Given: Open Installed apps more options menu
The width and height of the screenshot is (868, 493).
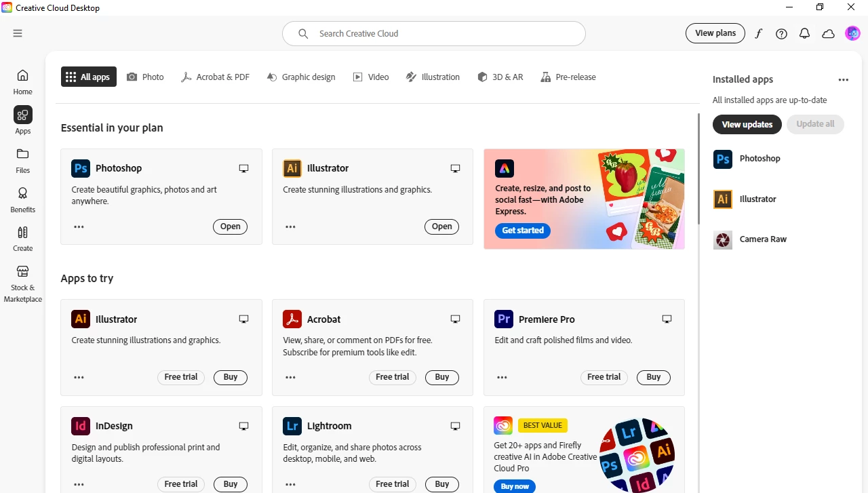Looking at the screenshot, I should click(843, 80).
